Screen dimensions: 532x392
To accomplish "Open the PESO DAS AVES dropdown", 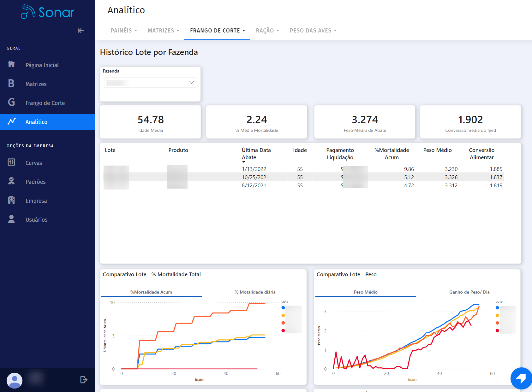I will pos(313,31).
